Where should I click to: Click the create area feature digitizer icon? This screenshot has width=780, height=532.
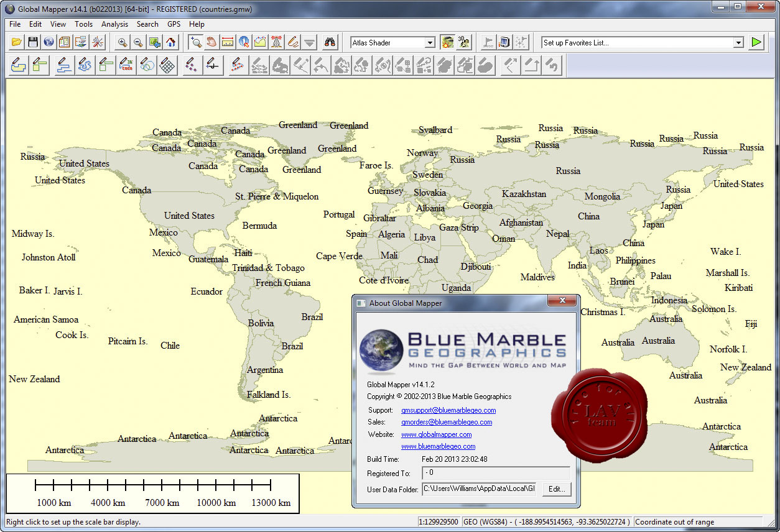pyautogui.click(x=17, y=65)
